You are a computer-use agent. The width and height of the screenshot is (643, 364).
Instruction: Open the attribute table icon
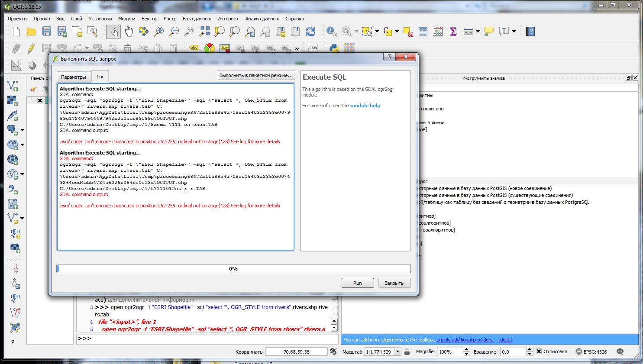[423, 32]
